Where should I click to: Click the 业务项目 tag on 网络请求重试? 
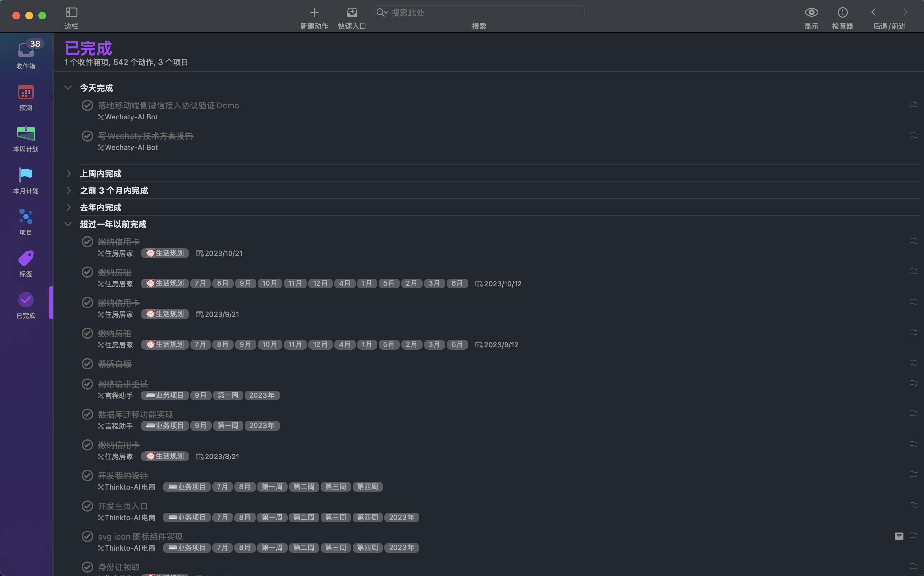click(165, 395)
